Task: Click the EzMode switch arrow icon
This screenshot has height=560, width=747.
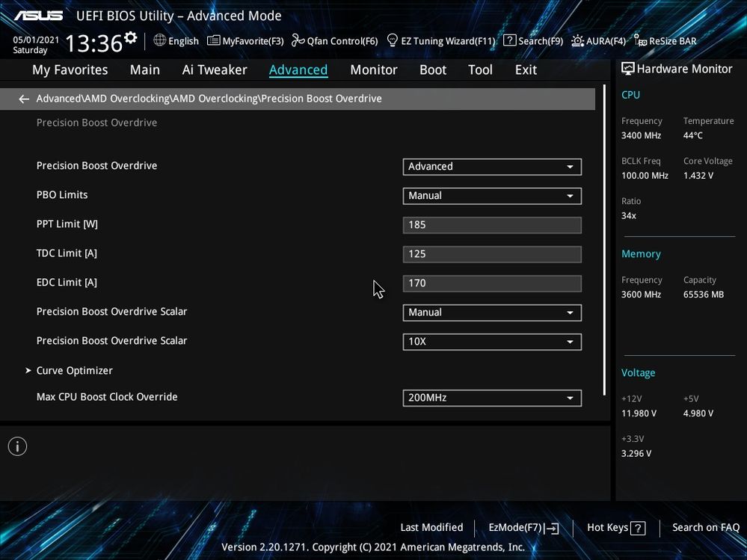Action: pos(552,528)
